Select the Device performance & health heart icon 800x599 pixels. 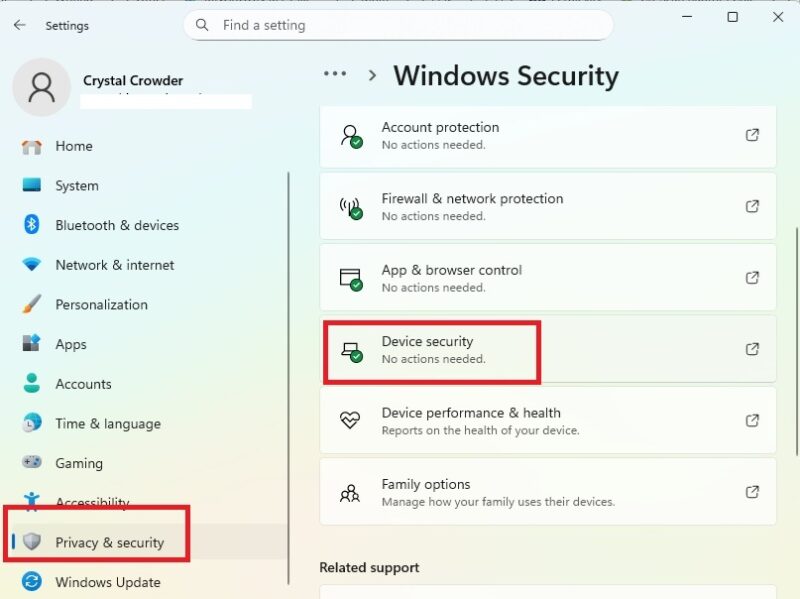click(352, 420)
